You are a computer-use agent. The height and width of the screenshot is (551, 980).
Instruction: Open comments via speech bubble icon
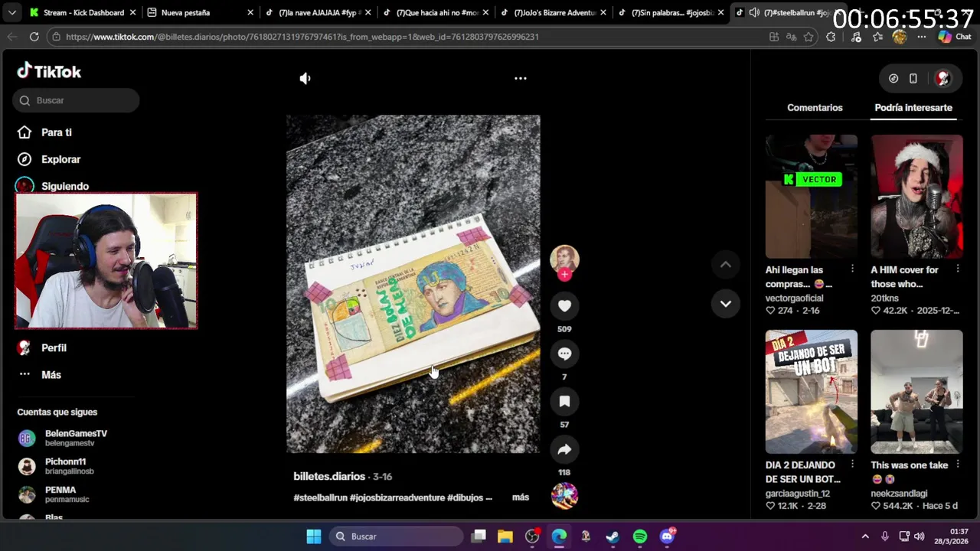pos(564,354)
